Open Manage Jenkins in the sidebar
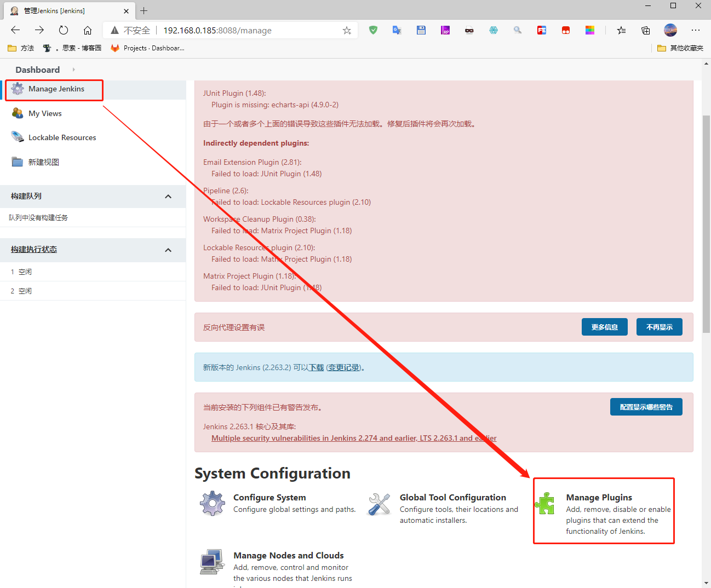This screenshot has height=588, width=711. click(x=56, y=89)
